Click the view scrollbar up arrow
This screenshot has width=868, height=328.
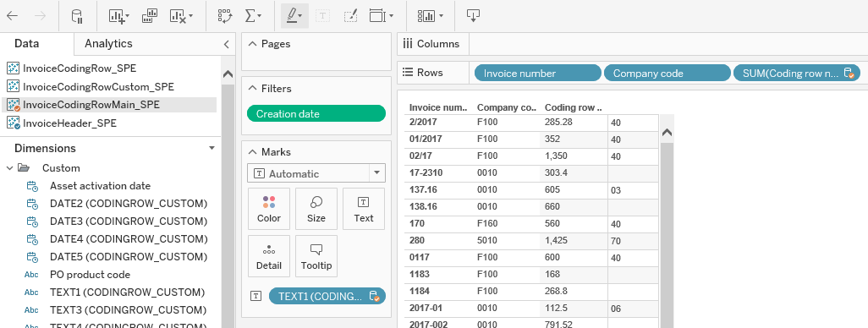click(667, 133)
